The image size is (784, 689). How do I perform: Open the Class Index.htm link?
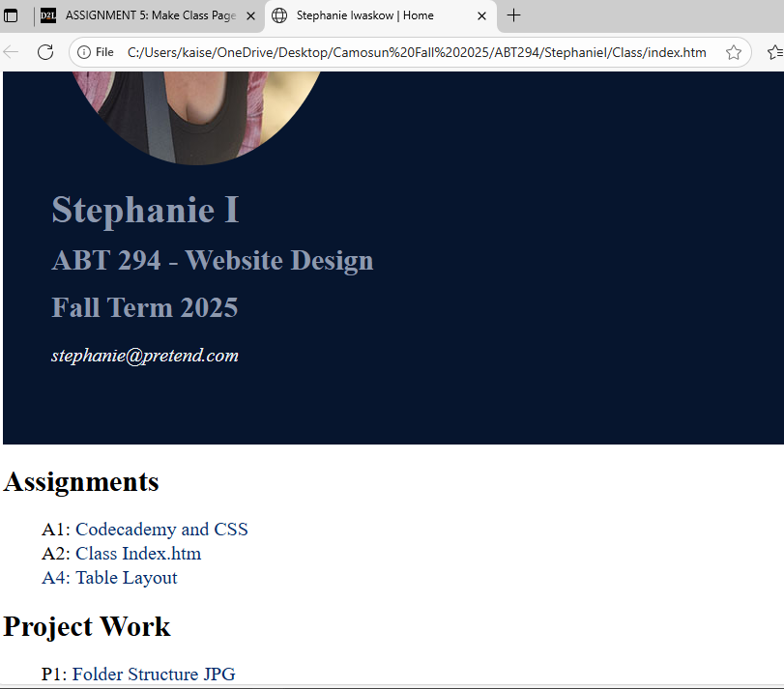[x=138, y=554]
